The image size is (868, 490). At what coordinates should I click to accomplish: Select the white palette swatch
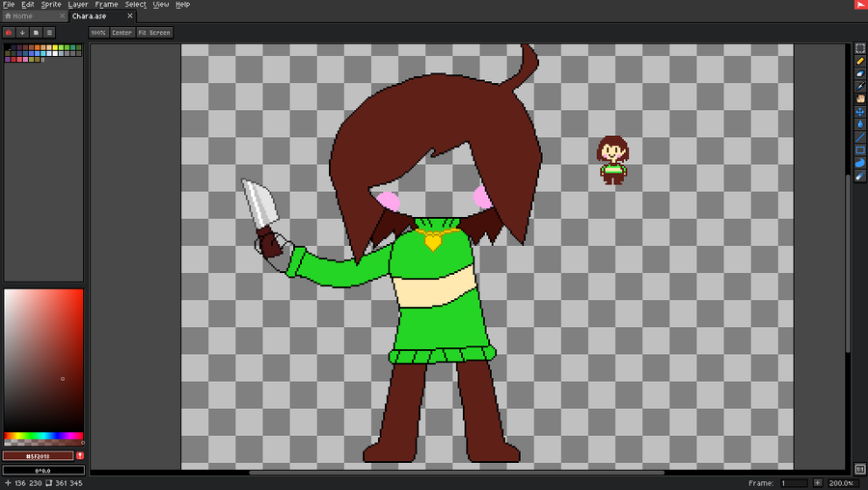point(55,54)
